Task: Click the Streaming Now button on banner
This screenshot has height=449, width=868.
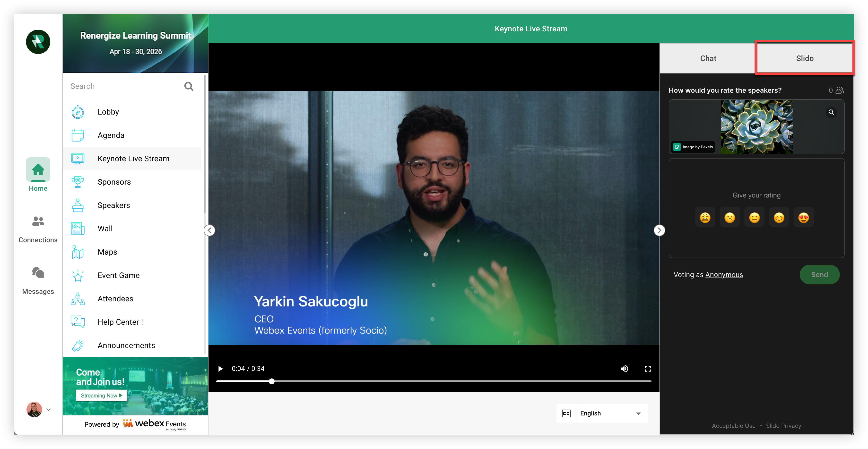Action: point(101,395)
